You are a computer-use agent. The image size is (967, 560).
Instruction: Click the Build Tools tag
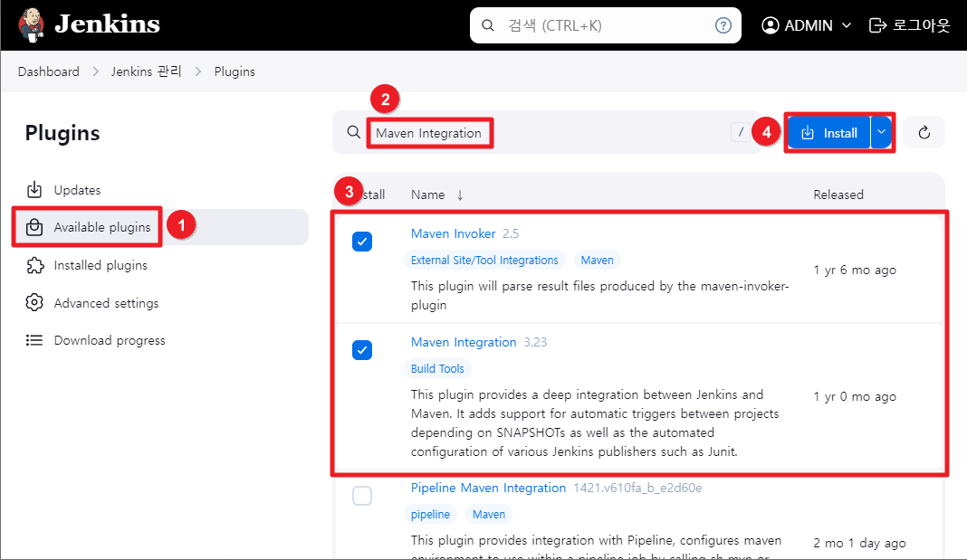[437, 368]
